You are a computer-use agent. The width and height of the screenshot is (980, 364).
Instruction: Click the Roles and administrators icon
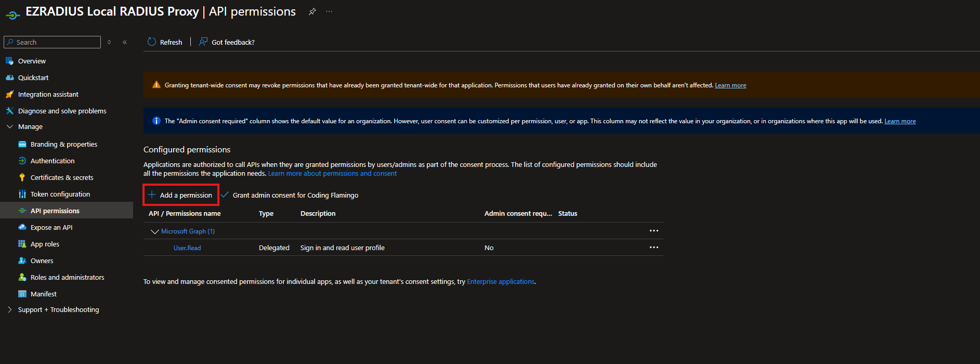click(x=22, y=277)
